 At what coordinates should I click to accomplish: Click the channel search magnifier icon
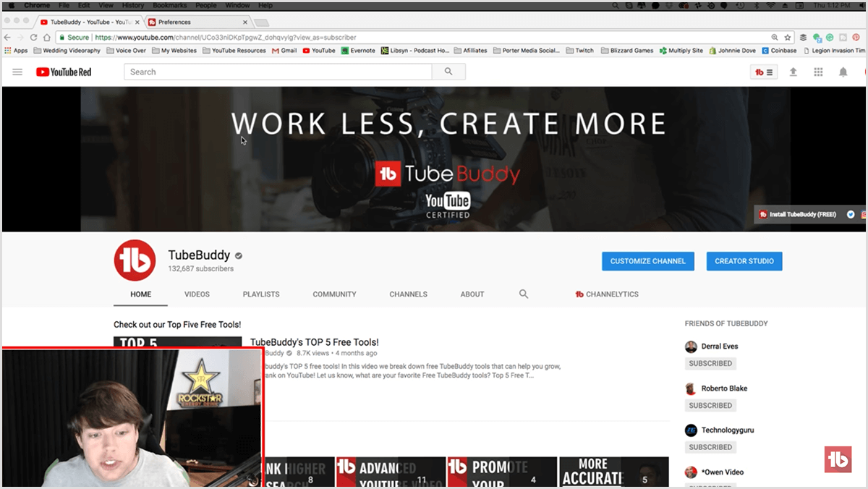pyautogui.click(x=524, y=294)
